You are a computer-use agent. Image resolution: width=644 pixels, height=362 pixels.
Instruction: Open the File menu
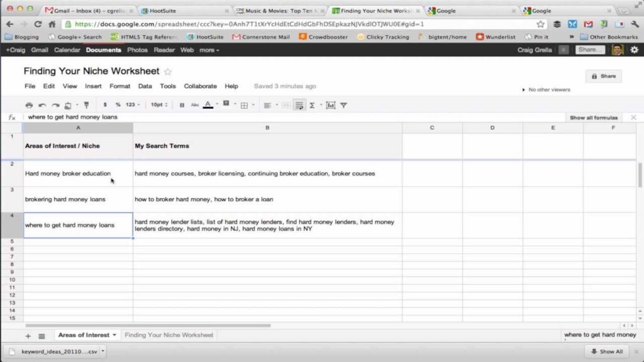click(30, 86)
